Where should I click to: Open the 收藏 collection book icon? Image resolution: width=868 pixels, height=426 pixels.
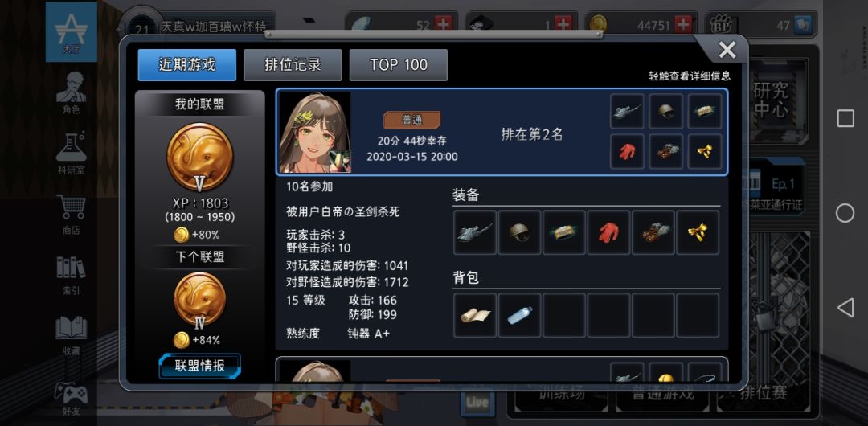click(x=72, y=335)
